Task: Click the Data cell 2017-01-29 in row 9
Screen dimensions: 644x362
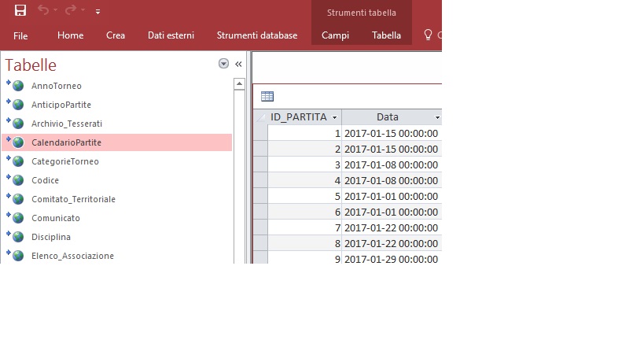Action: click(x=392, y=259)
